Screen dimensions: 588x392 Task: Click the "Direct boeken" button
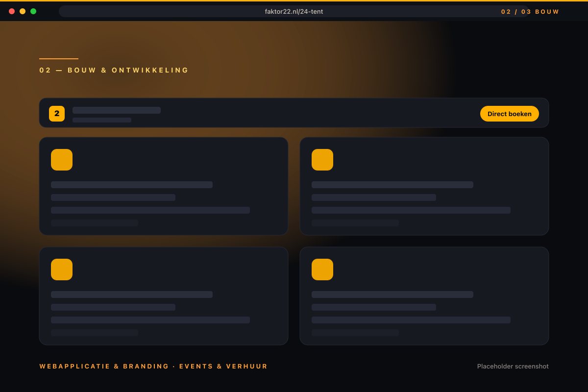[x=510, y=114]
